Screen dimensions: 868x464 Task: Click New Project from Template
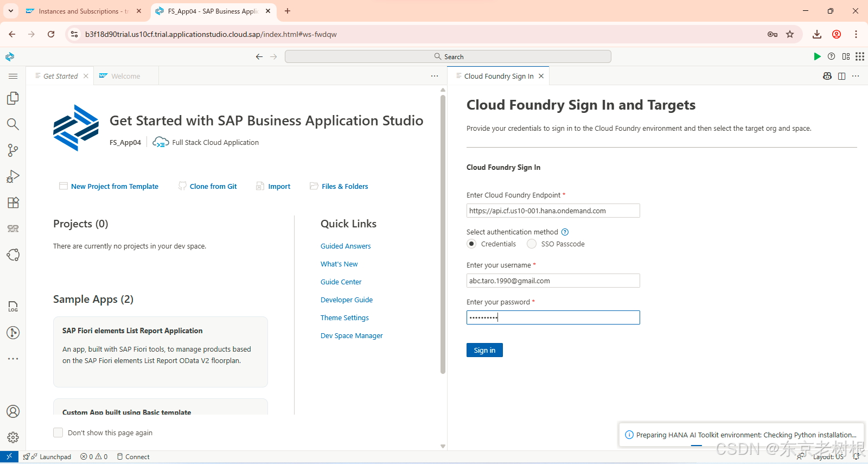click(114, 186)
